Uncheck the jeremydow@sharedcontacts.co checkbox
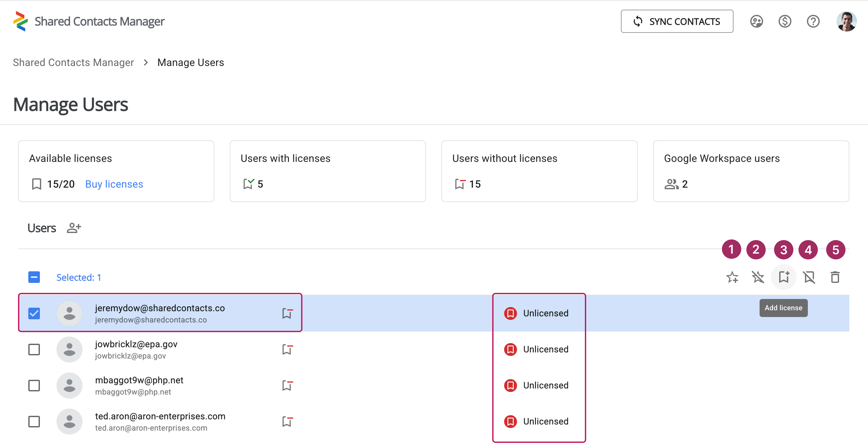The width and height of the screenshot is (868, 448). point(34,313)
